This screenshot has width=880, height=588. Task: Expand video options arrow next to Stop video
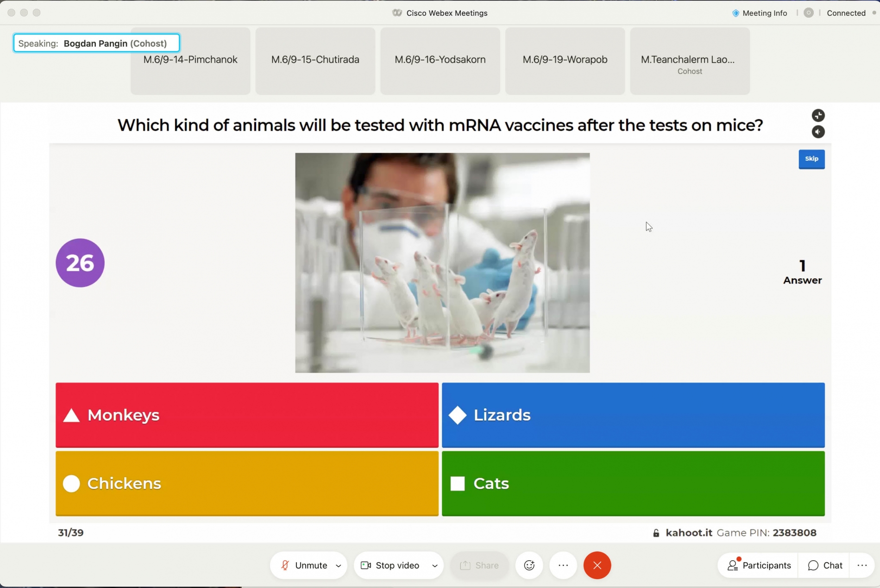[434, 566]
